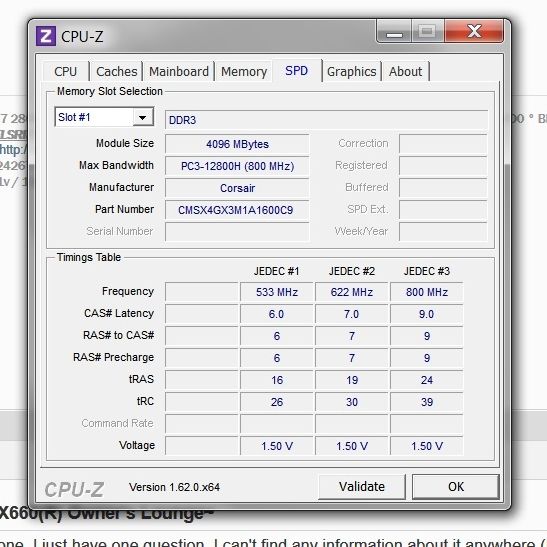
Task: Click the Part Number label
Action: pos(125,209)
